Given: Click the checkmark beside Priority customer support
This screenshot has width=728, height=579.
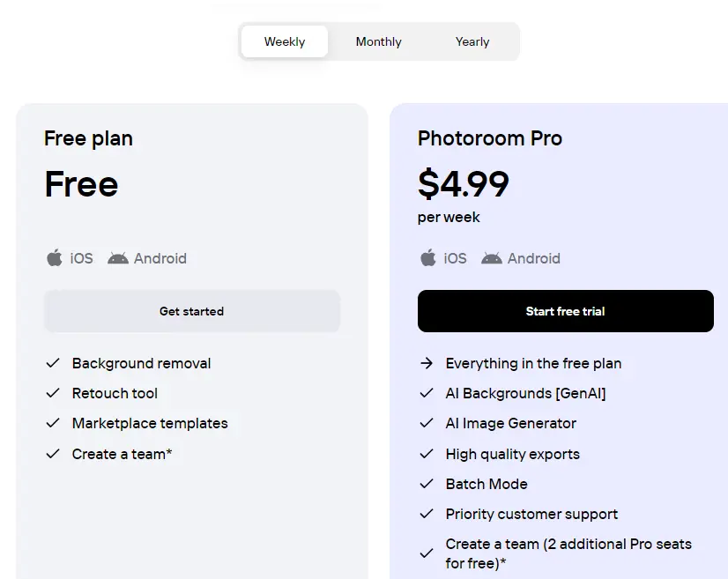Looking at the screenshot, I should pyautogui.click(x=427, y=514).
